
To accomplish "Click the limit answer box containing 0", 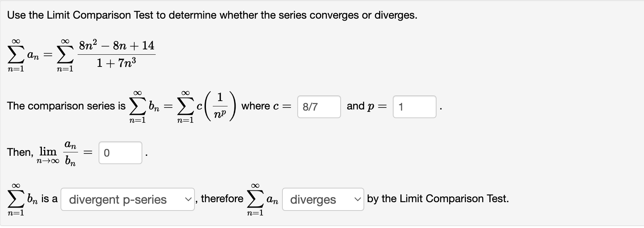I will (120, 153).
